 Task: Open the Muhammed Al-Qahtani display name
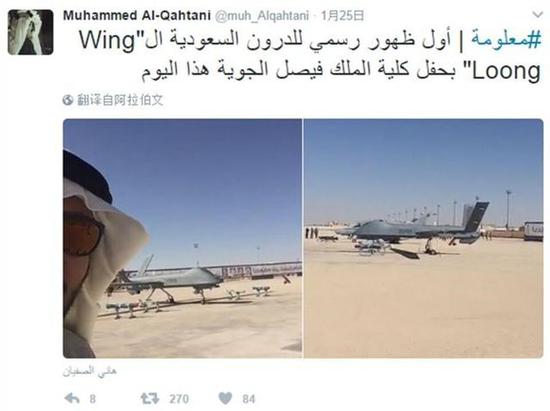[137, 15]
